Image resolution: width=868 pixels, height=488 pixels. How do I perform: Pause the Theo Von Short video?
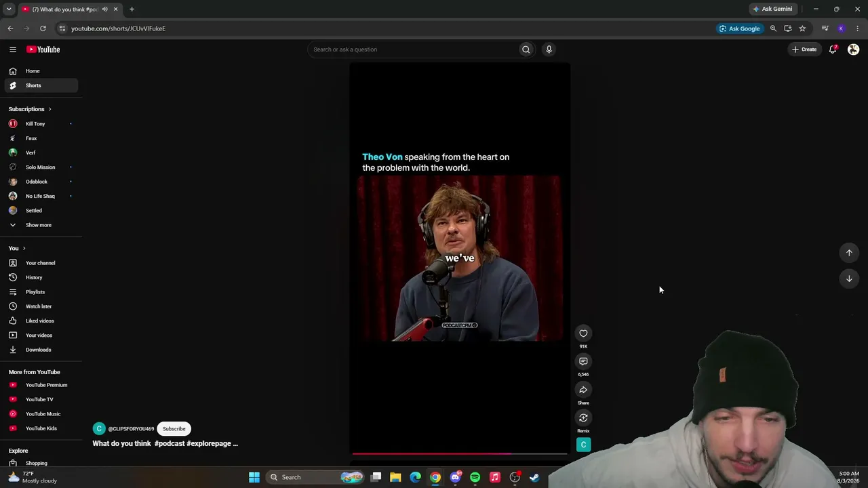pyautogui.click(x=459, y=258)
